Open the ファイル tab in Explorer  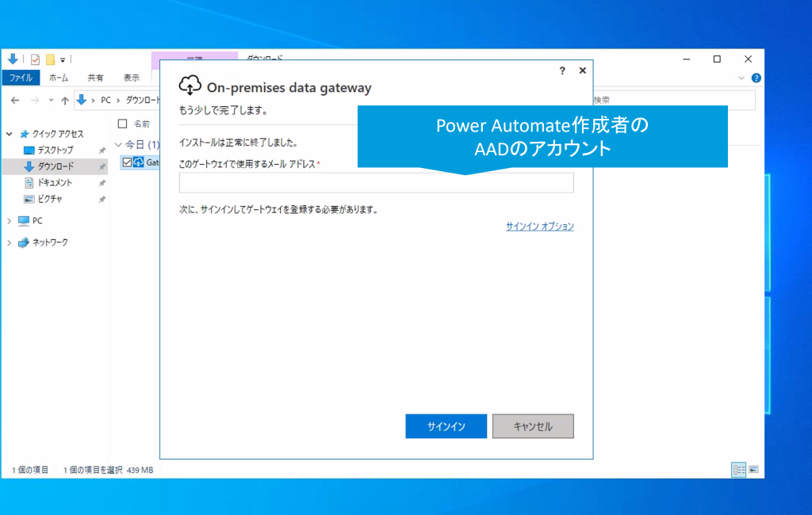point(21,78)
